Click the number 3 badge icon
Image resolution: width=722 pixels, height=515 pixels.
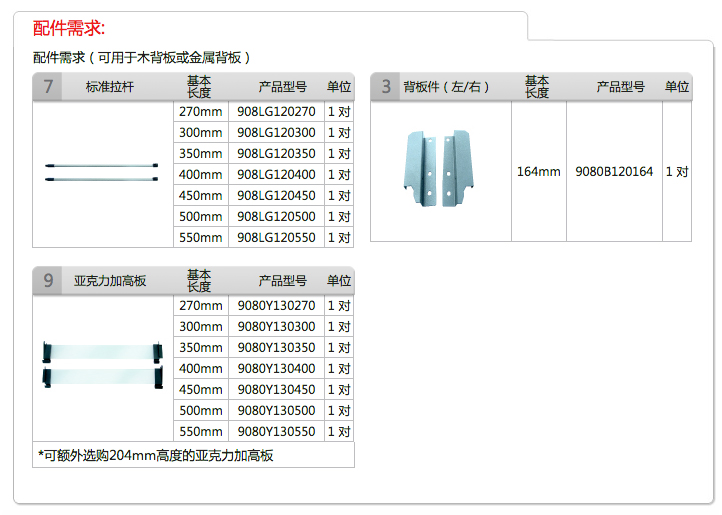pos(385,87)
